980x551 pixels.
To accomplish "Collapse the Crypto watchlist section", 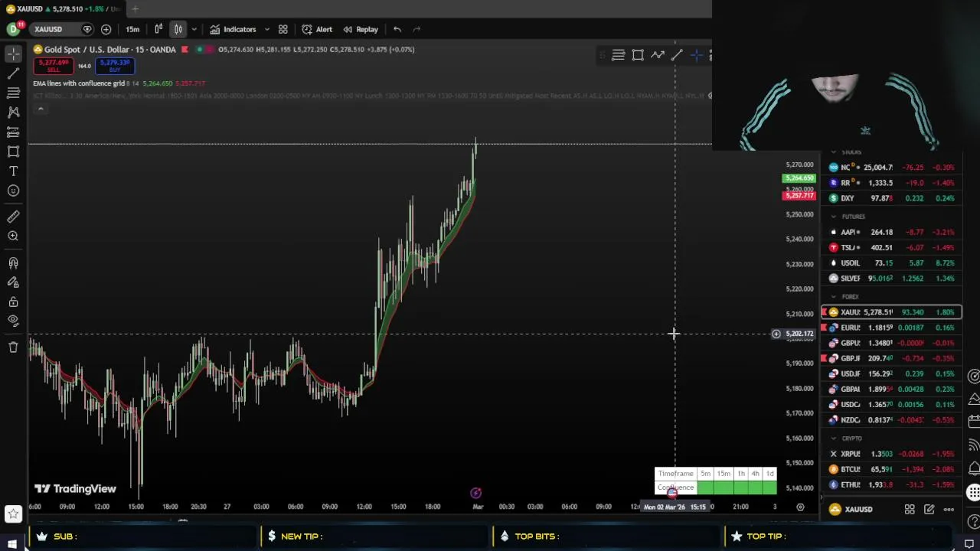I will pos(834,438).
